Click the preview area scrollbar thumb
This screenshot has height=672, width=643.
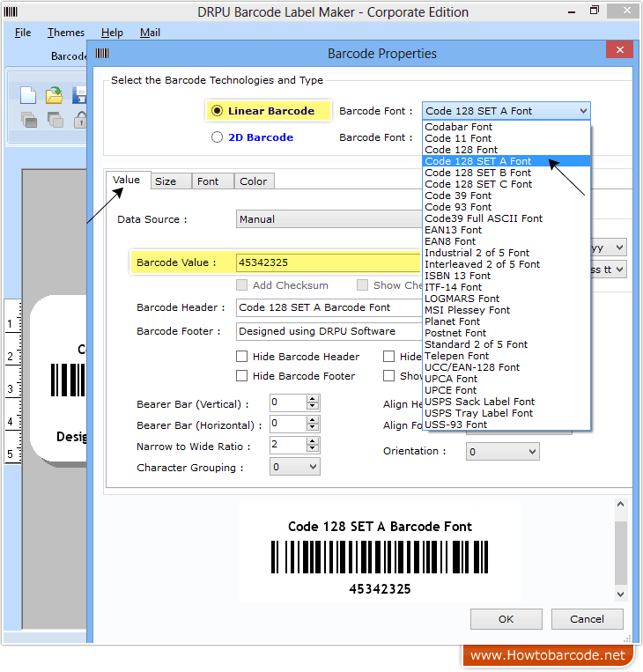[620, 553]
